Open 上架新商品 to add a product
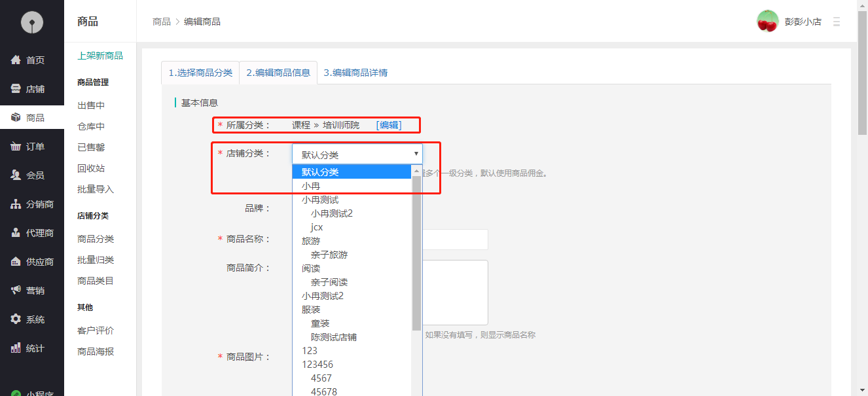 pyautogui.click(x=99, y=55)
